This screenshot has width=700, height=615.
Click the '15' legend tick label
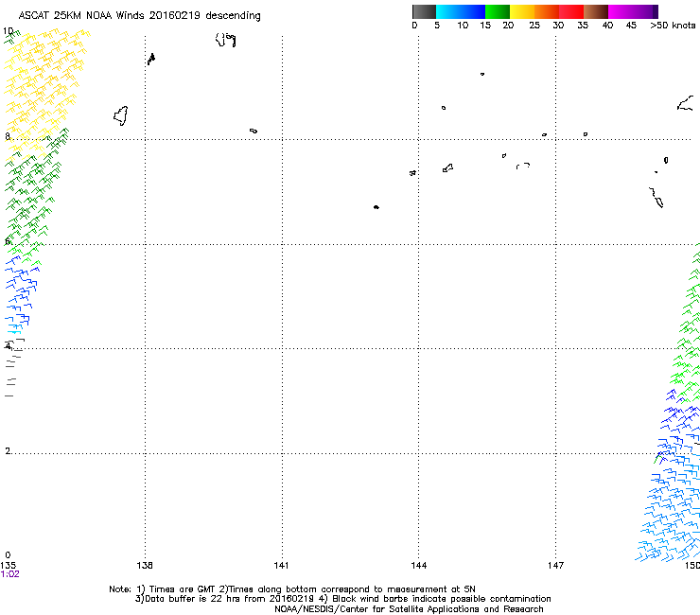tap(485, 26)
